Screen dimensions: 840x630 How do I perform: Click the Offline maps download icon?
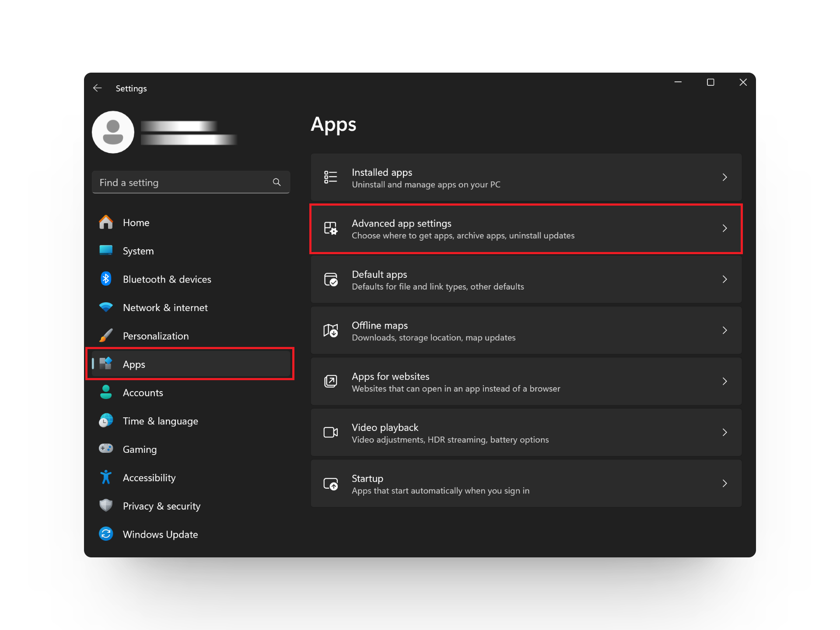(331, 330)
